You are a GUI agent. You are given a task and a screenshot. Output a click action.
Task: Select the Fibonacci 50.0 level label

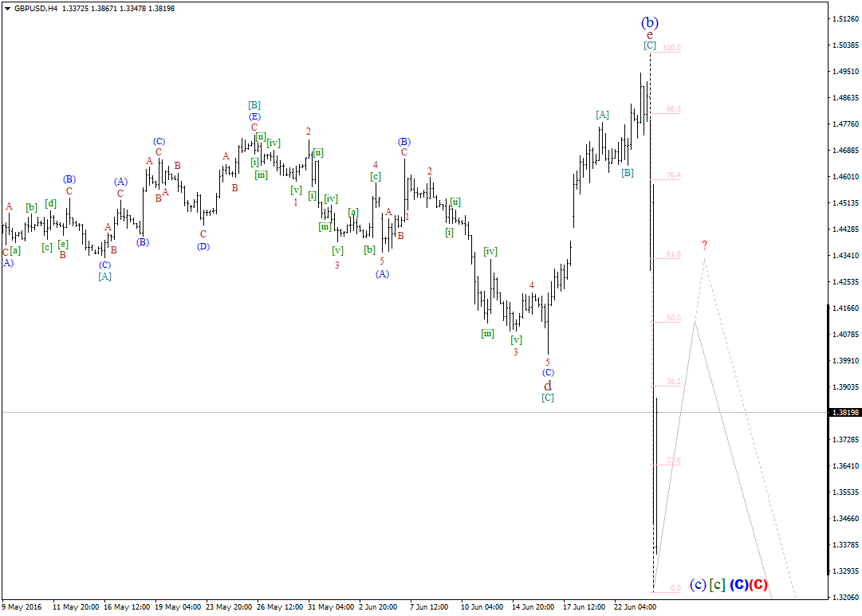[674, 318]
